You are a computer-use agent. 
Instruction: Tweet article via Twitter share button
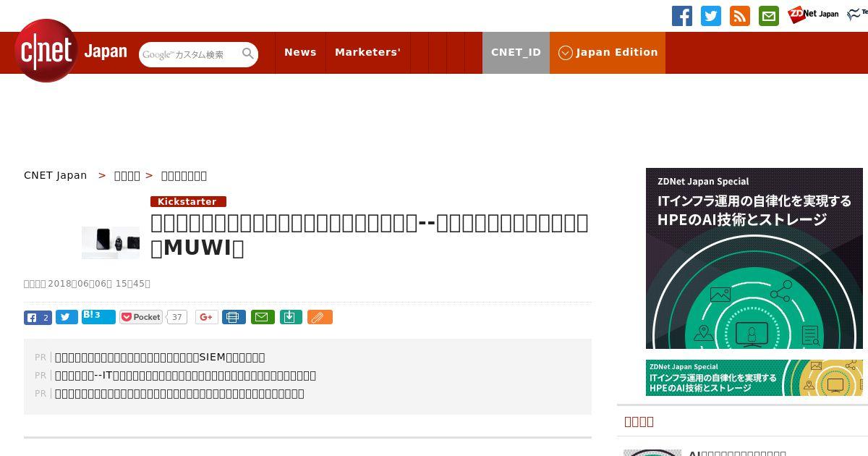[x=67, y=317]
